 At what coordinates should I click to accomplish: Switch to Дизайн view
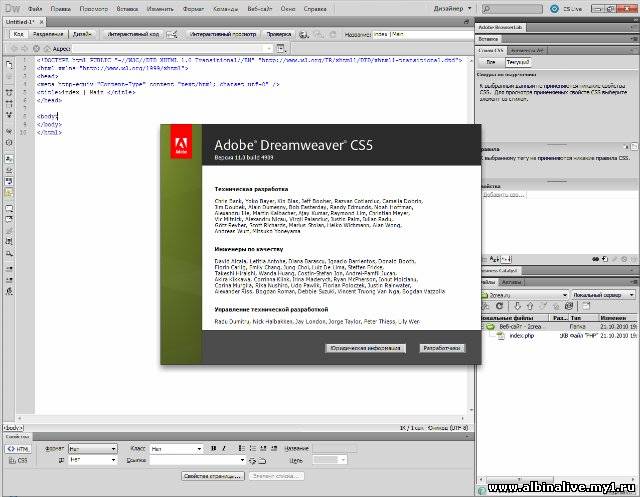tap(82, 34)
